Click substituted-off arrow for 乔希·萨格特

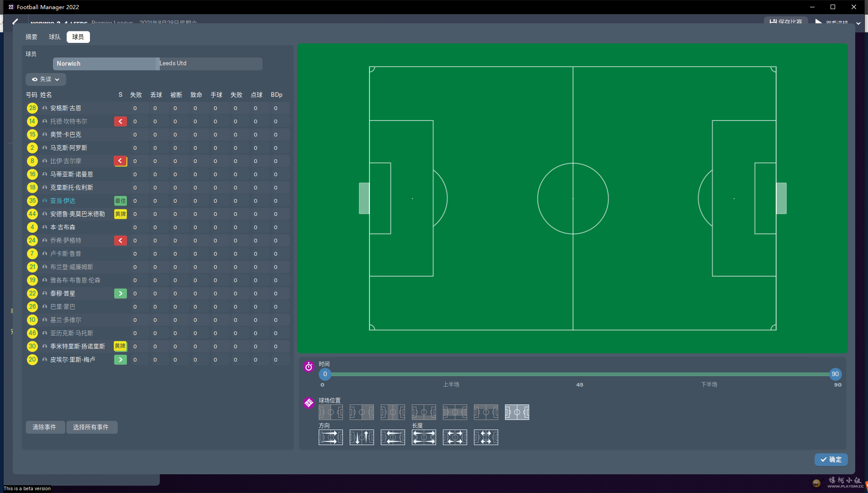[x=120, y=241]
